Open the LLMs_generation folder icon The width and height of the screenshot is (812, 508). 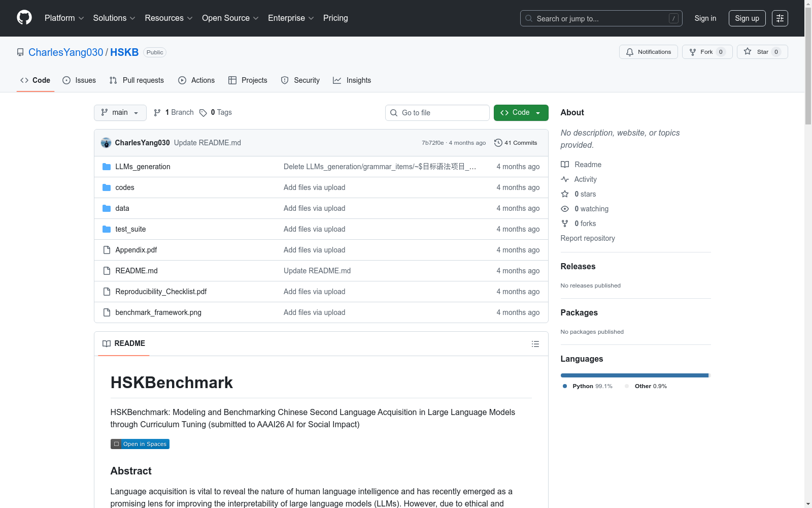[107, 167]
